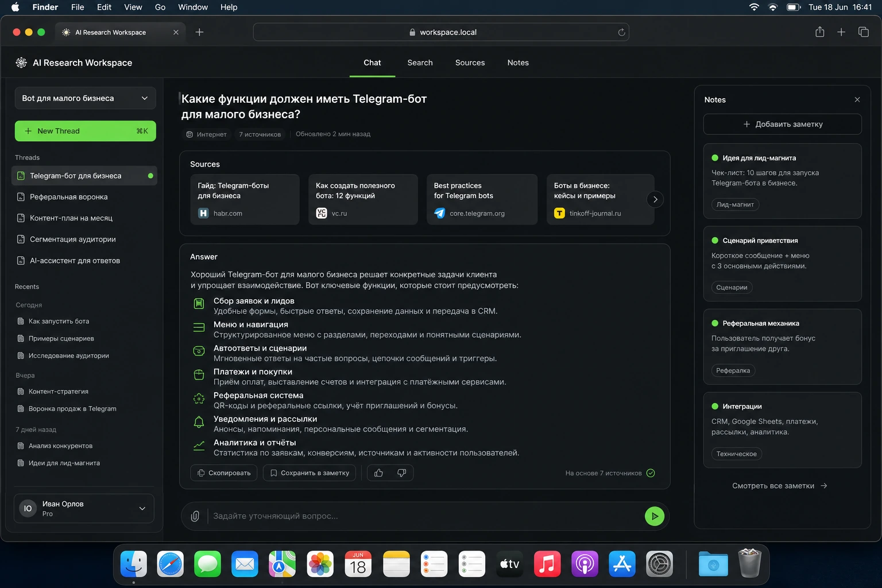
Task: Click the follow-up question input field
Action: click(x=425, y=516)
